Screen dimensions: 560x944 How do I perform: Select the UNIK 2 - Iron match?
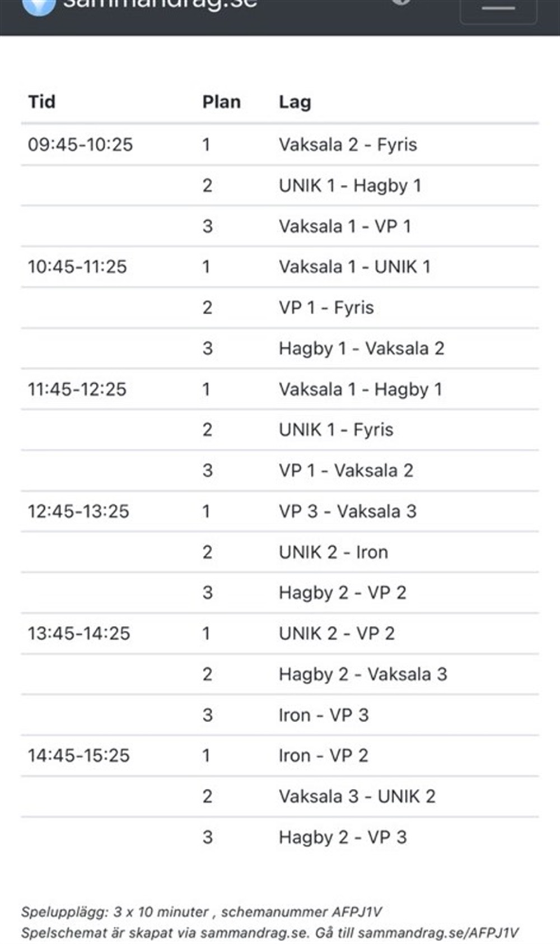point(334,552)
